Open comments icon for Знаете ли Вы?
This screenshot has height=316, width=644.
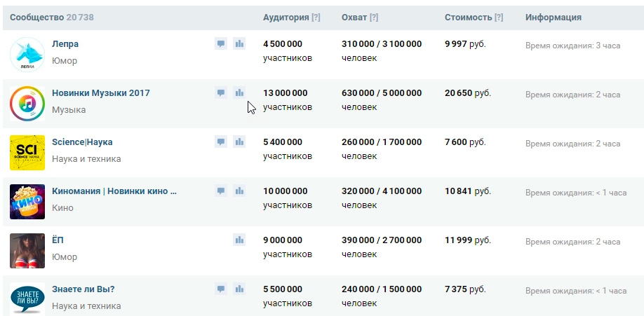click(x=221, y=289)
